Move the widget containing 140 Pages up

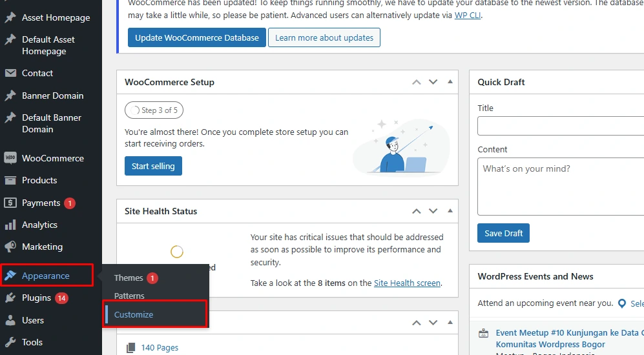click(x=417, y=323)
